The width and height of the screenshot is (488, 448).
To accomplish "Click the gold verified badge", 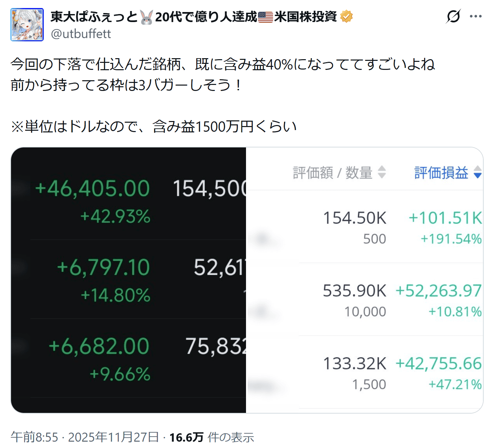I will click(346, 16).
